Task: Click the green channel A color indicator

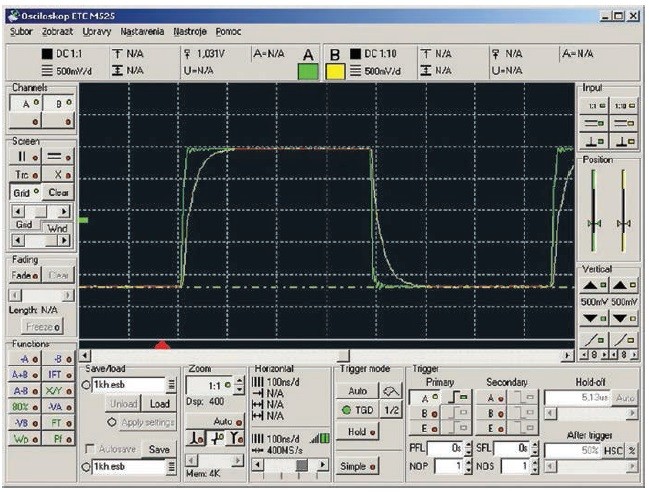Action: pos(308,71)
